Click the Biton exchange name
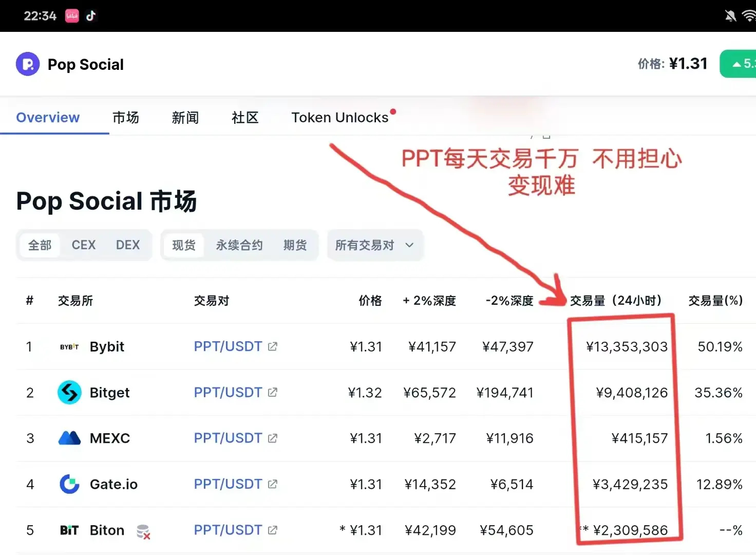The height and width of the screenshot is (555, 756). click(x=107, y=530)
